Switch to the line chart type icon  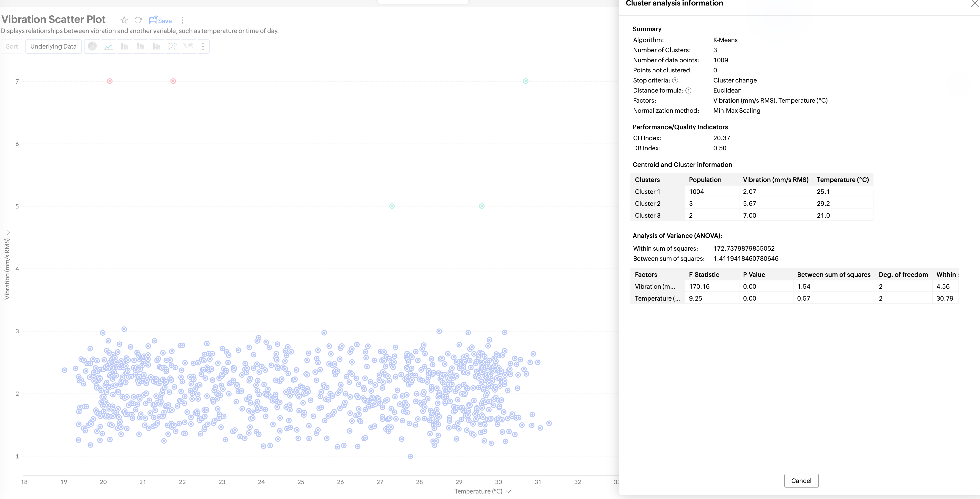[x=108, y=47]
